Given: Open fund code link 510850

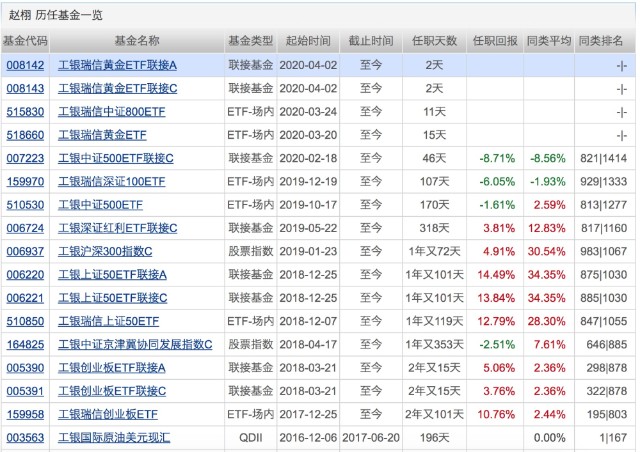Looking at the screenshot, I should 25,321.
